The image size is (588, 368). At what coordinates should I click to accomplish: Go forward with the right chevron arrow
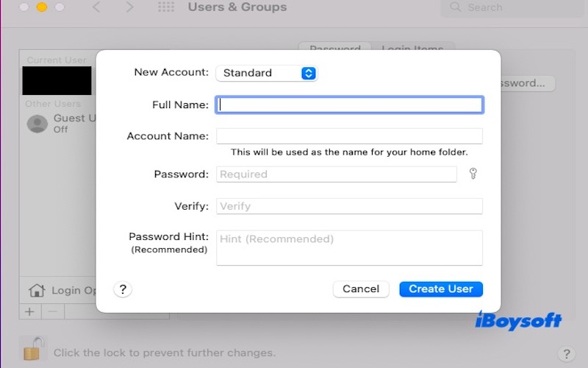coord(129,7)
